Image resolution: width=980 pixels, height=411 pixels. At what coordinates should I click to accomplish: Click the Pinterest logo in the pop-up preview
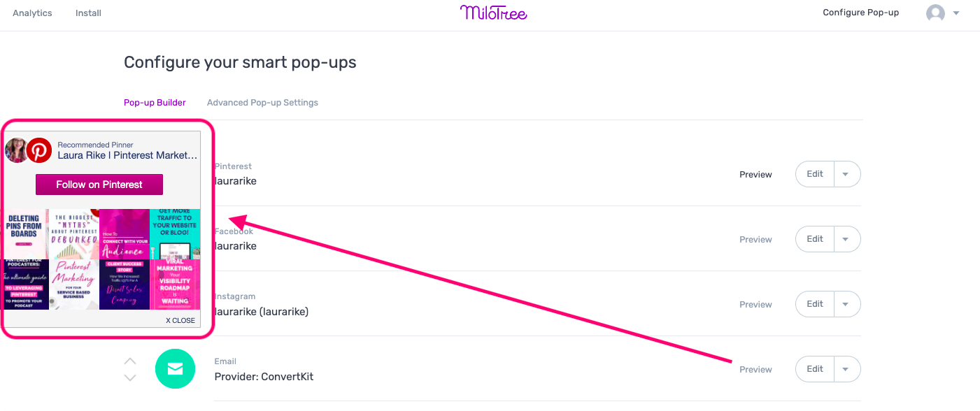tap(39, 150)
